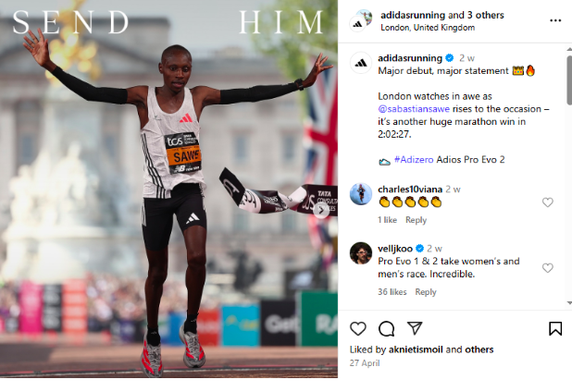
Task: Open the #Adizero hashtag
Action: 414,160
